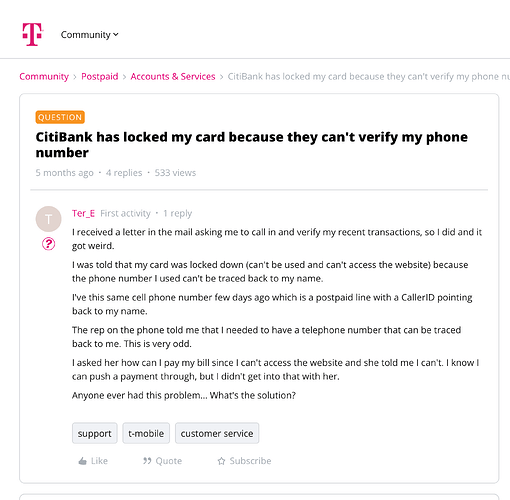This screenshot has height=500, width=510.
Task: Click the T-Mobile magenta logo
Action: coord(32,34)
